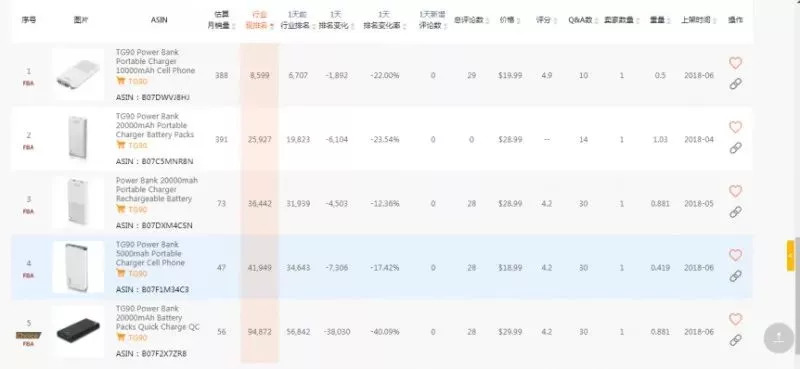Open title Power Bank 20000mah Rechargeable Battery
Screen dimensions: 800x369
click(x=157, y=189)
